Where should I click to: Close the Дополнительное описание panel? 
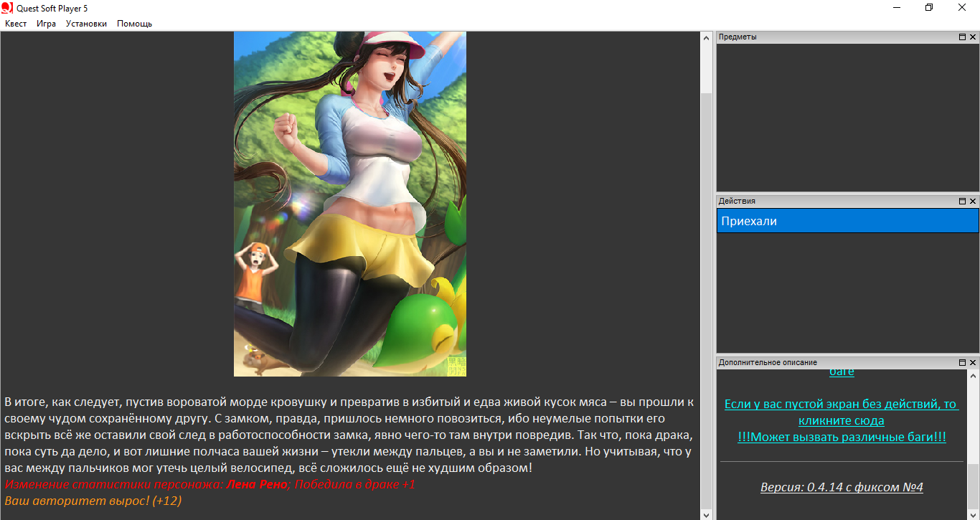[973, 363]
